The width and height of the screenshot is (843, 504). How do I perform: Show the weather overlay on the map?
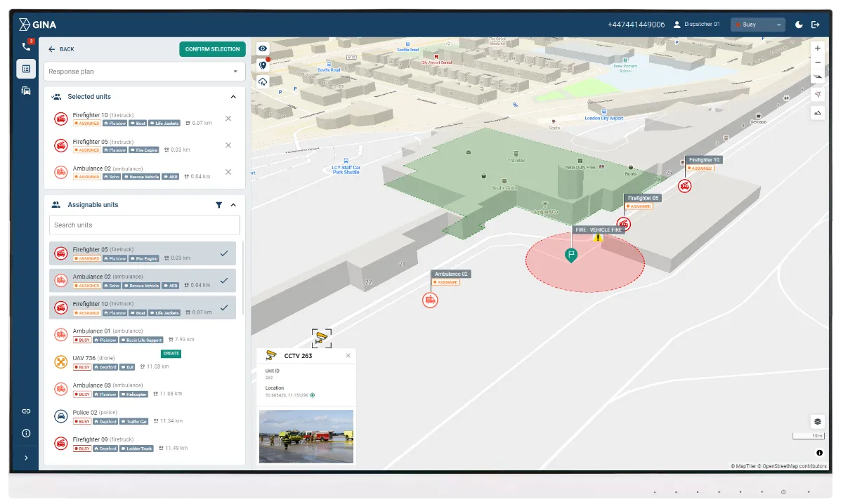point(263,81)
